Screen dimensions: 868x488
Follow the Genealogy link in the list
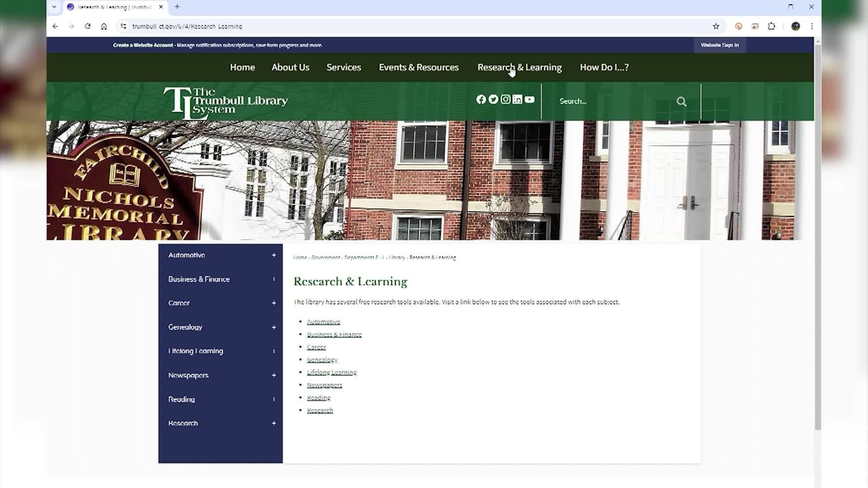pos(322,360)
